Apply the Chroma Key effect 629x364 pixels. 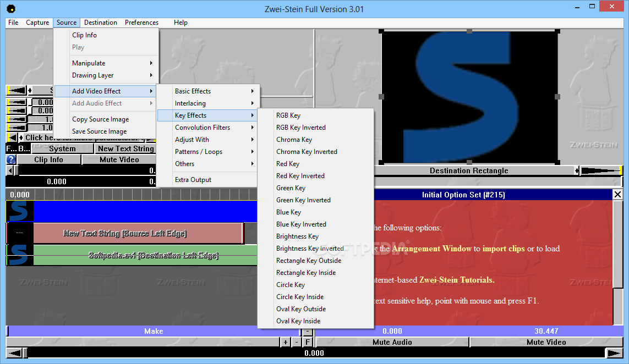click(x=316, y=140)
